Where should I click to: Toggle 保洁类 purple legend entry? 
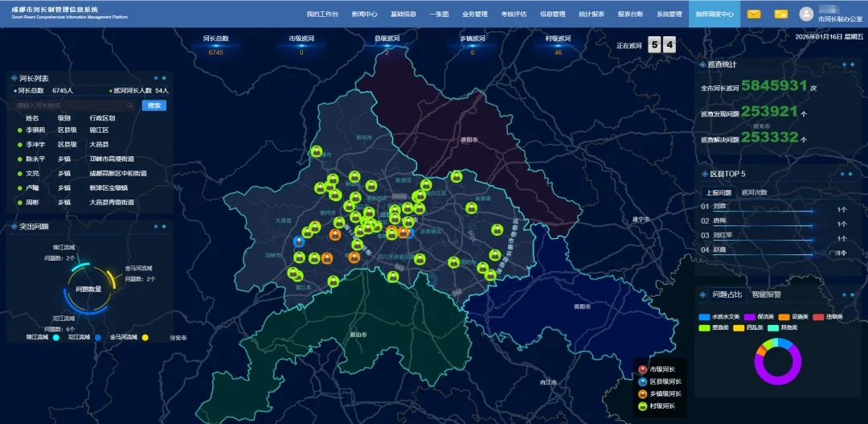click(x=749, y=317)
